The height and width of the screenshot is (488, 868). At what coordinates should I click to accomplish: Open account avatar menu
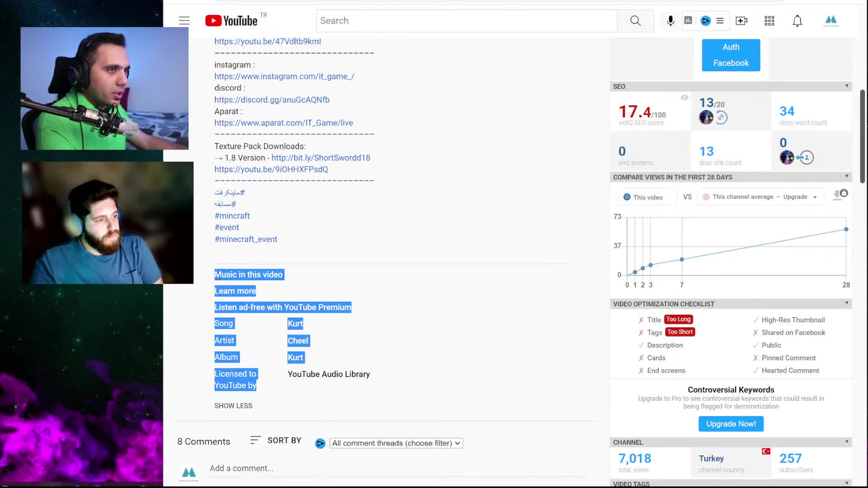pos(831,21)
